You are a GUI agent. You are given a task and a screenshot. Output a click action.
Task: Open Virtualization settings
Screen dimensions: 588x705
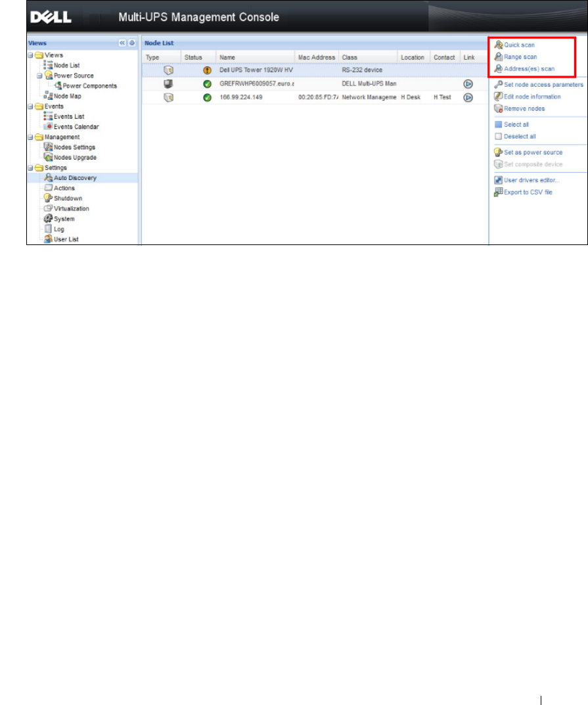[71, 209]
